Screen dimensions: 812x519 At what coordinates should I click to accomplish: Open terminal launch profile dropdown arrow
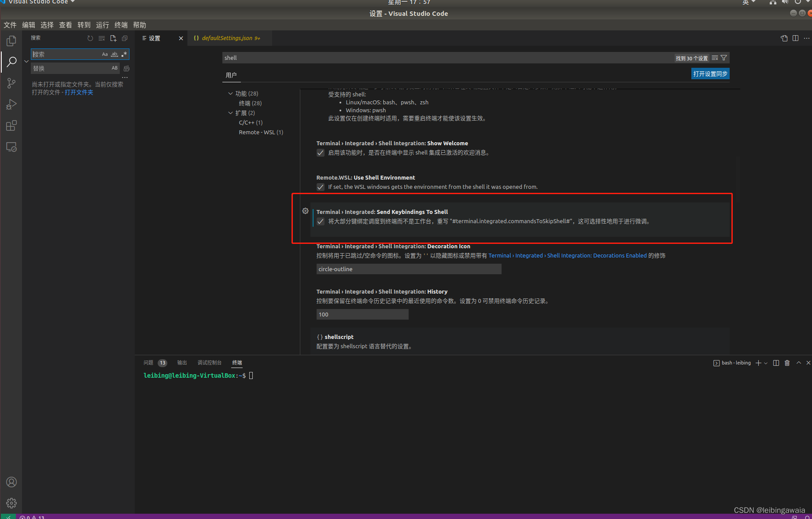(766, 363)
